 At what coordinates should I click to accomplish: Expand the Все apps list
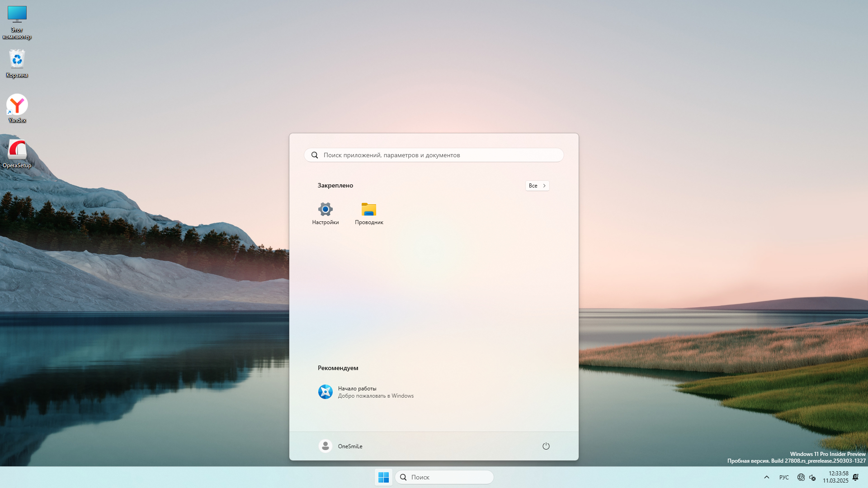point(537,186)
